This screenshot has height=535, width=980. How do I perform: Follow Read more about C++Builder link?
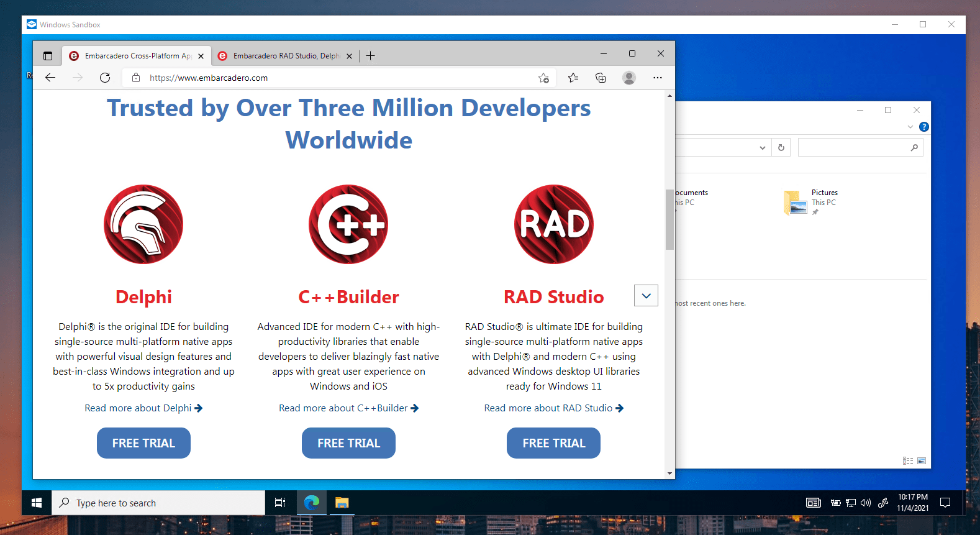[348, 408]
